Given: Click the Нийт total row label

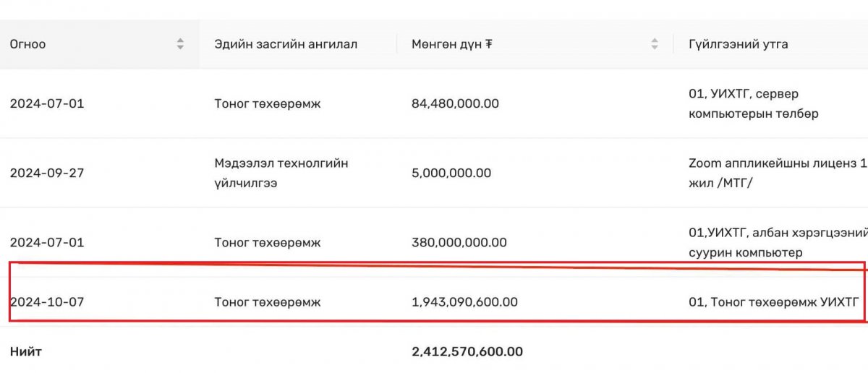Looking at the screenshot, I should pyautogui.click(x=25, y=352).
